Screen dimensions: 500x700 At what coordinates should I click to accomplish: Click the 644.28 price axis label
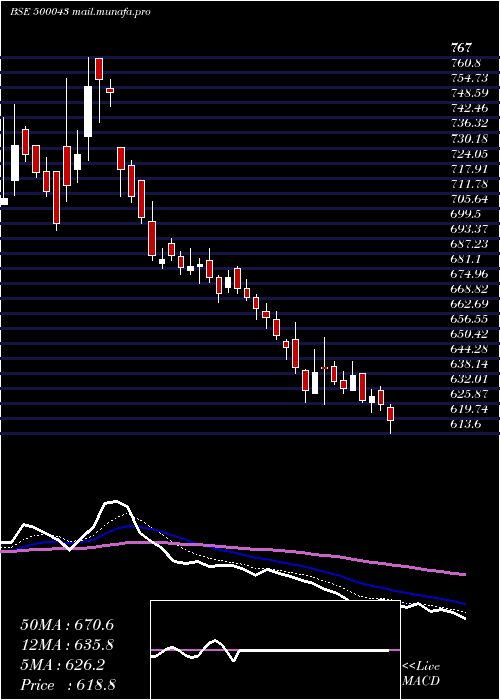coord(470,349)
